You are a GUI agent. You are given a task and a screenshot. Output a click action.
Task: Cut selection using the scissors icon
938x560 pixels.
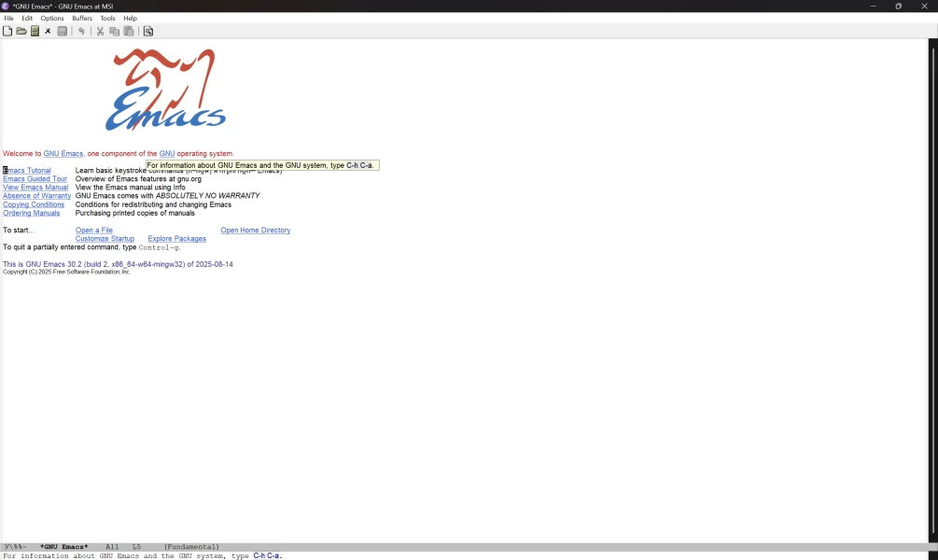pyautogui.click(x=101, y=31)
